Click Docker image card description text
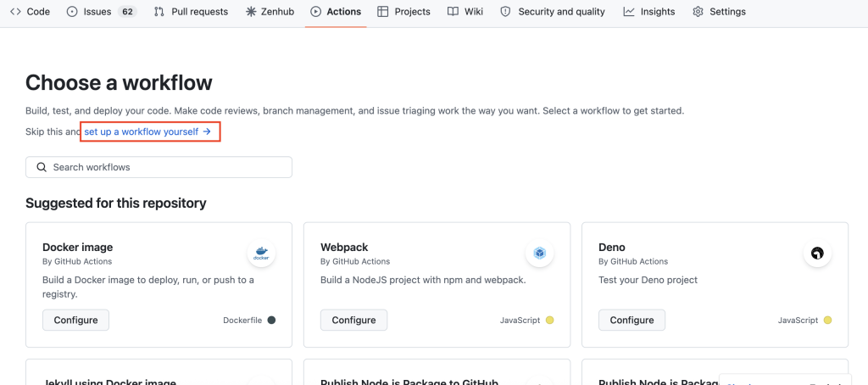Viewport: 868px width, 385px height. [148, 287]
